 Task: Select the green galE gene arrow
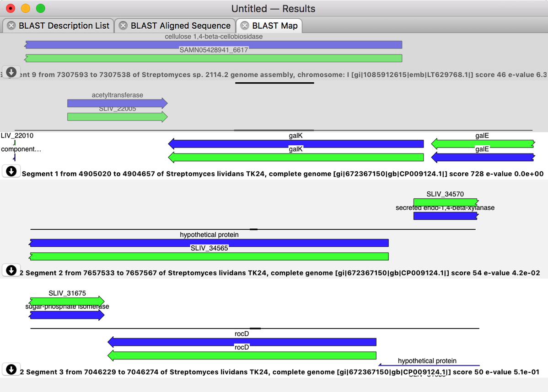(482, 144)
